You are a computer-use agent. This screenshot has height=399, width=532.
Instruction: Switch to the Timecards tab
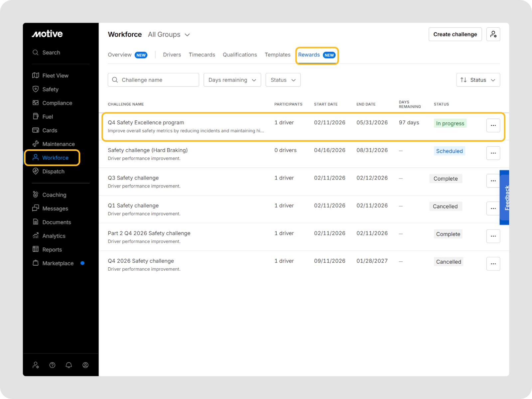pyautogui.click(x=202, y=55)
